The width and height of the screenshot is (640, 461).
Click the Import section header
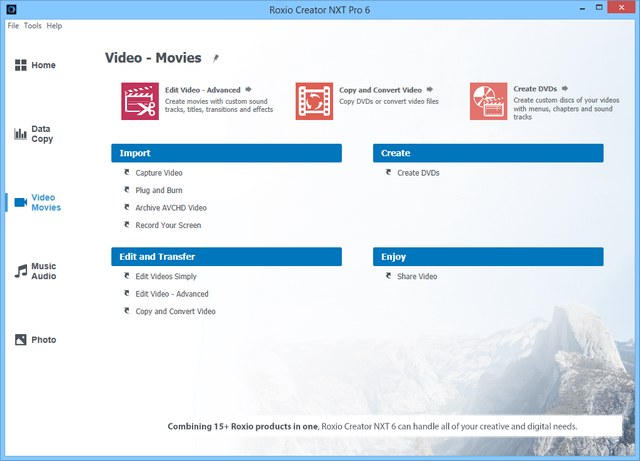tap(227, 153)
